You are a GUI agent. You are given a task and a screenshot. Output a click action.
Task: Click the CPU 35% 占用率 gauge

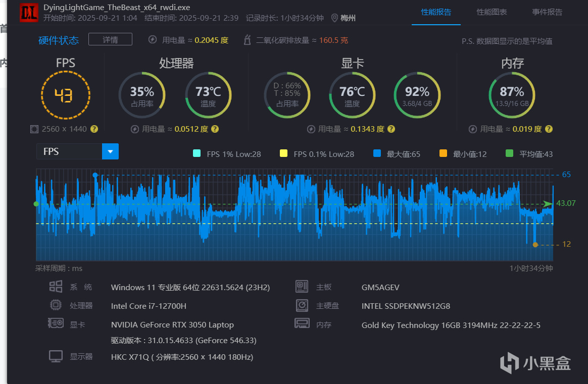pyautogui.click(x=142, y=95)
